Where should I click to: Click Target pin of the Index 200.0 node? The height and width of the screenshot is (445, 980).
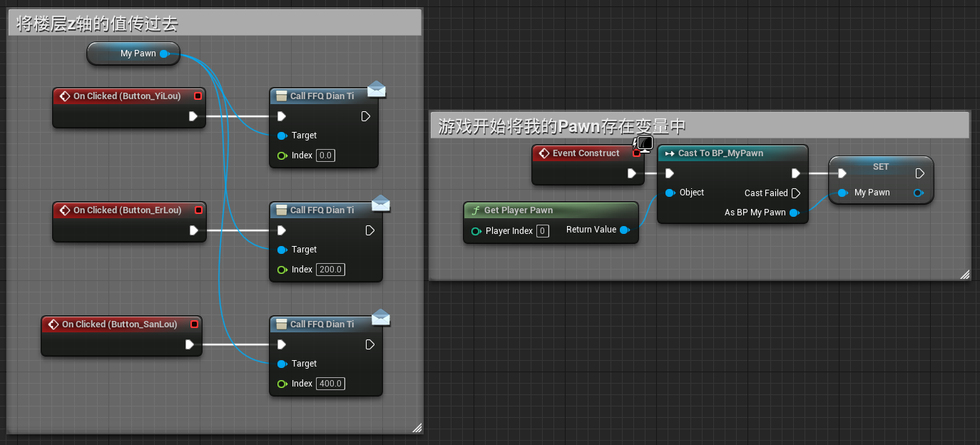281,250
